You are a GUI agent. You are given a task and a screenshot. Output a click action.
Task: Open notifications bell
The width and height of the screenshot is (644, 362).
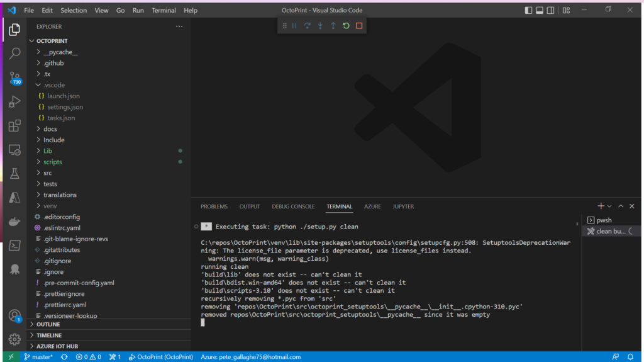click(630, 357)
